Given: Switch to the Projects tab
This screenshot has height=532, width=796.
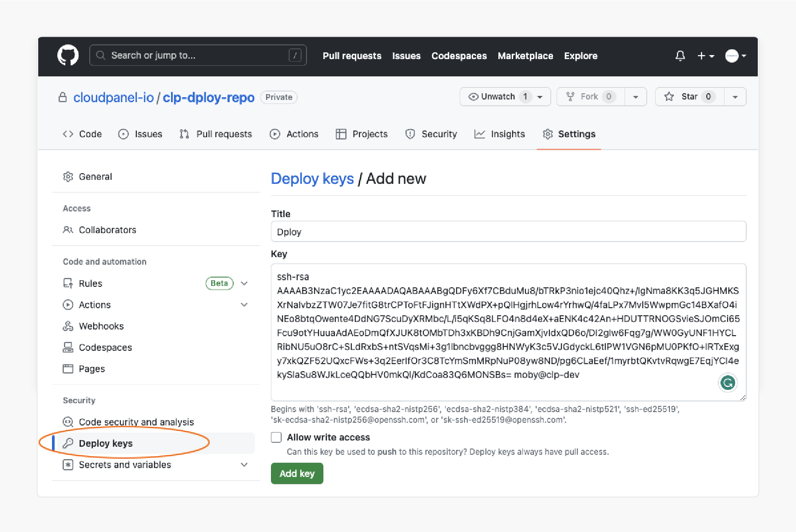Looking at the screenshot, I should [x=362, y=134].
